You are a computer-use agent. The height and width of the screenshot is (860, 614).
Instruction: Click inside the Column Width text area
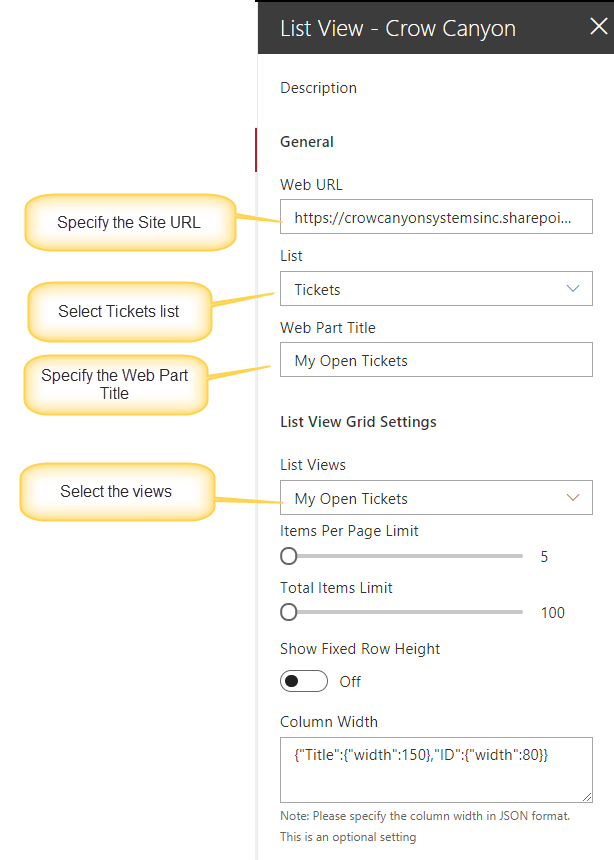pyautogui.click(x=436, y=770)
